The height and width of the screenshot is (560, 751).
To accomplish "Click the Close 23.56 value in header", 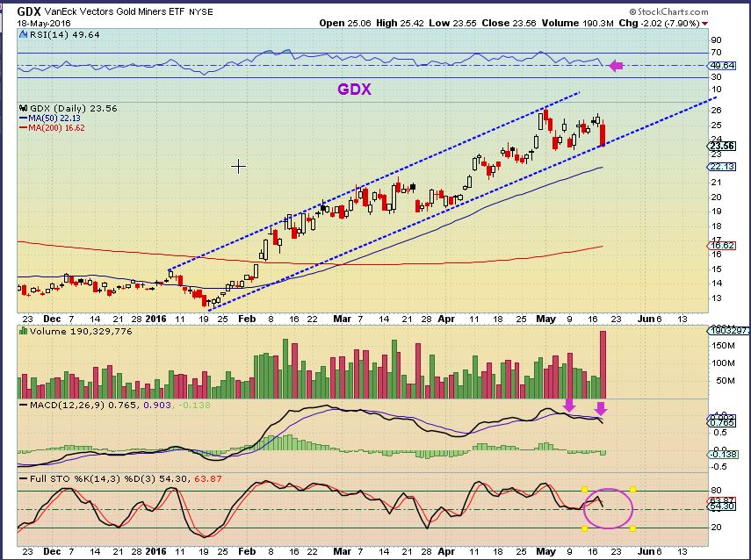I will pos(509,23).
